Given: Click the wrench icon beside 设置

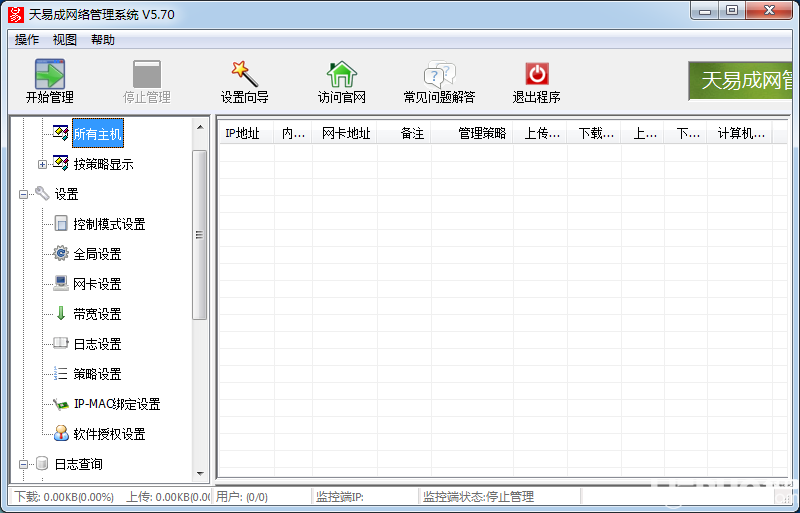Looking at the screenshot, I should coord(42,193).
